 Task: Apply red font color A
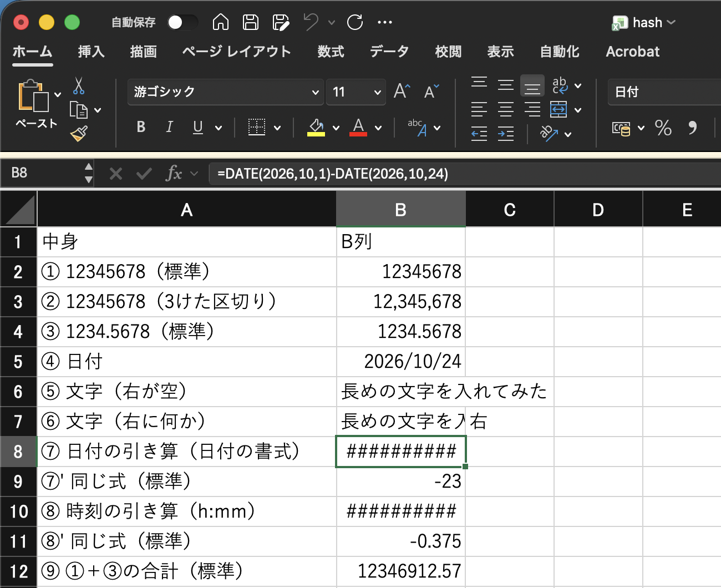tap(358, 128)
